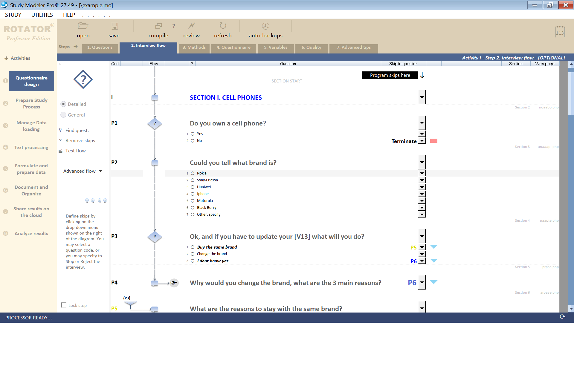Open skip dropdown for the P1 question
The width and height of the screenshot is (574, 392).
click(x=422, y=123)
